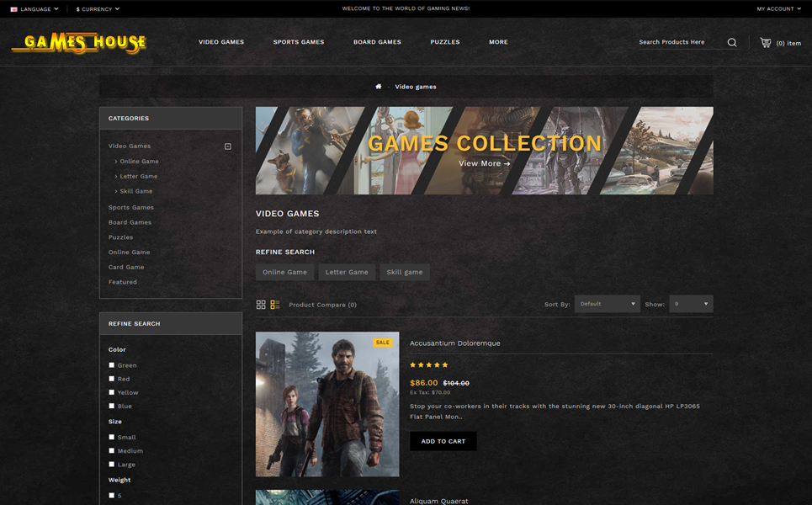Tick the Small size checkbox
The width and height of the screenshot is (812, 505).
(112, 437)
